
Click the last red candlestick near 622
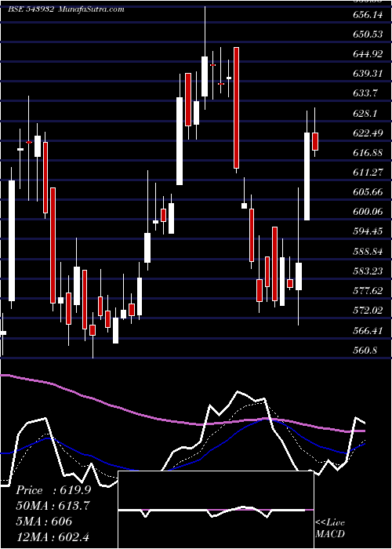(315, 141)
